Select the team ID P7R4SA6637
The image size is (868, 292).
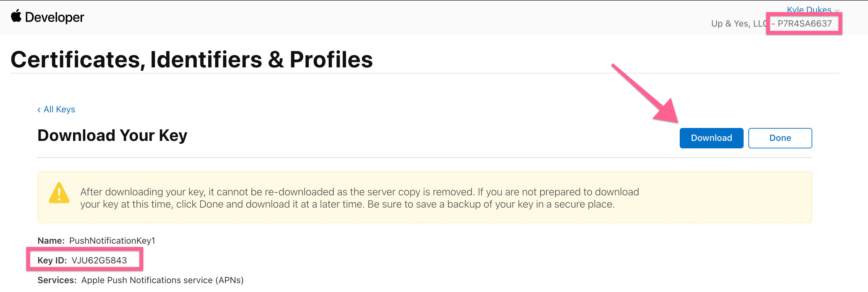pyautogui.click(x=804, y=23)
